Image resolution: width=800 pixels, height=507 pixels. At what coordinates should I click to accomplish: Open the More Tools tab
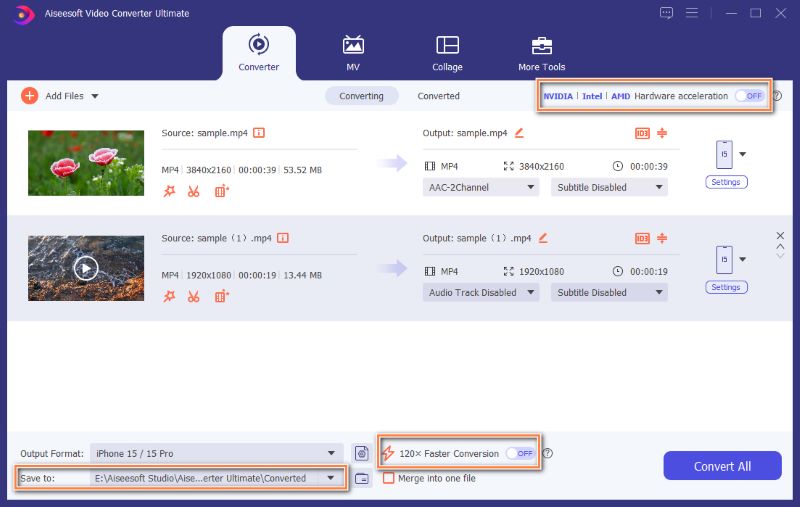point(542,53)
